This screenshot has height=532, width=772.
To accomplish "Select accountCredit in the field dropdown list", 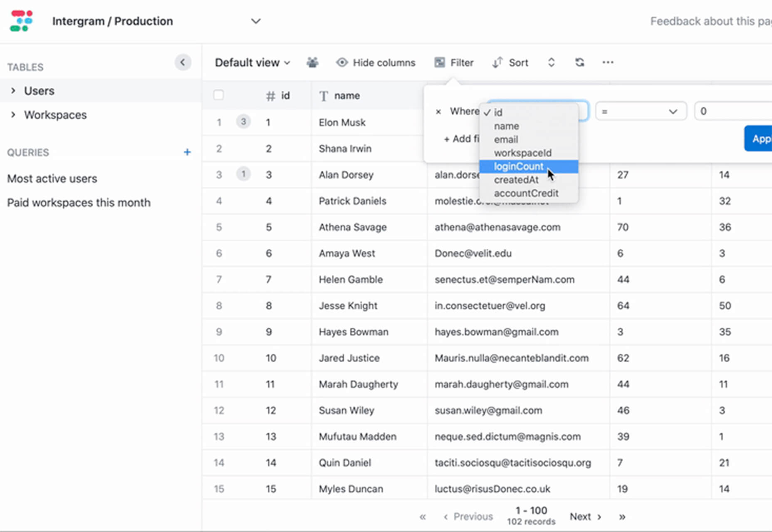I will pos(529,193).
